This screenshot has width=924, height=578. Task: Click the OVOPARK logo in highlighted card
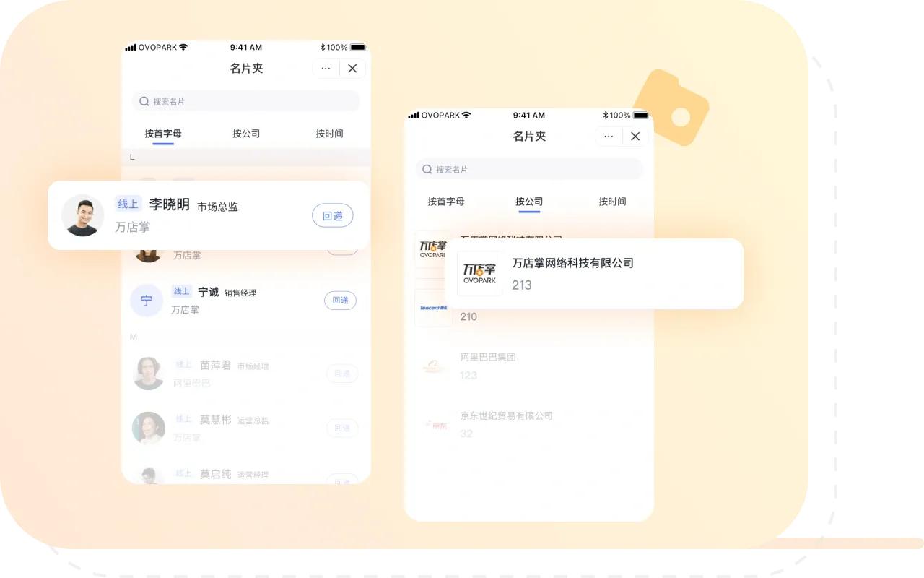479,273
